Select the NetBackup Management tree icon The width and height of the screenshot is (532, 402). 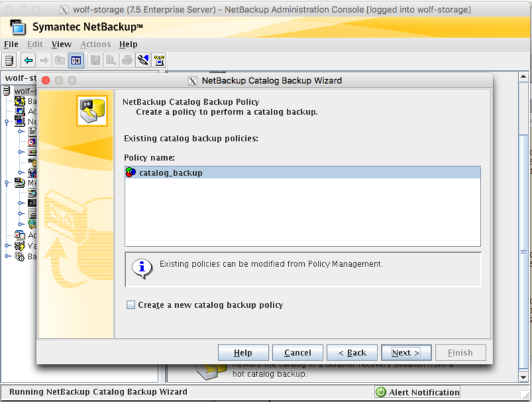pyautogui.click(x=19, y=121)
